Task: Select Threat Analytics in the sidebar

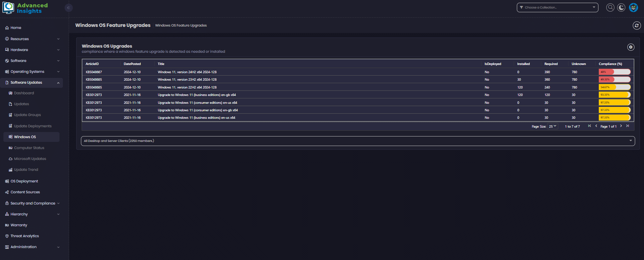Action: [24, 236]
